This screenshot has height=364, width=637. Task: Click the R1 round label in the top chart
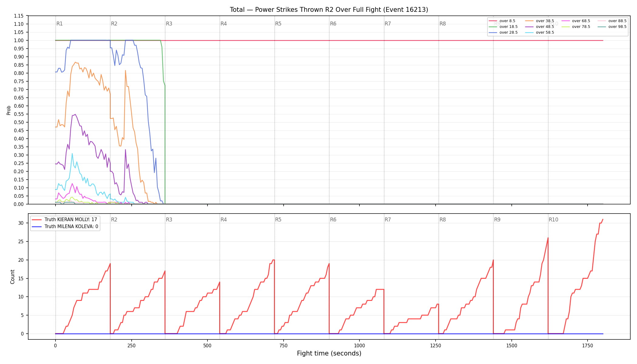click(x=59, y=24)
